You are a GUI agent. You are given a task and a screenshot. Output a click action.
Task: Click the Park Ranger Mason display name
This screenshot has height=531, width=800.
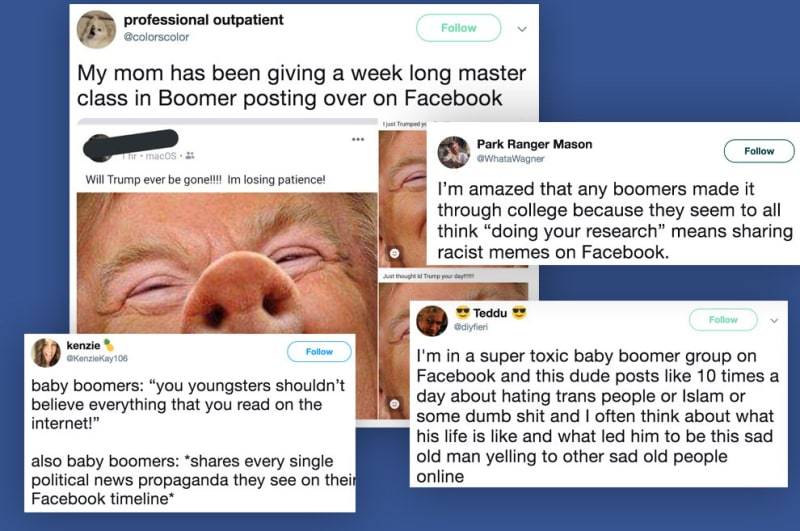(x=534, y=144)
